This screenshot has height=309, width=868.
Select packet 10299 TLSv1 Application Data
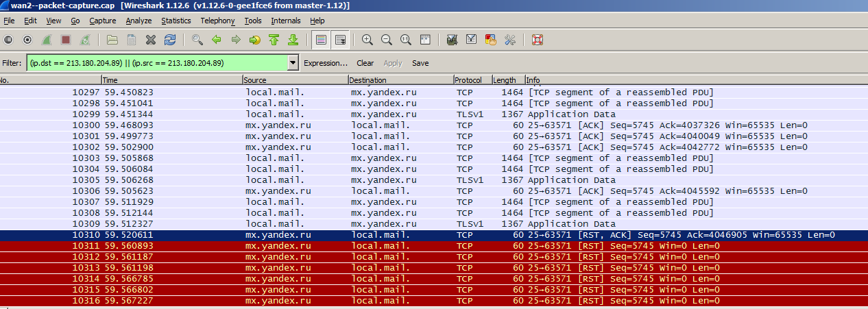(x=434, y=114)
